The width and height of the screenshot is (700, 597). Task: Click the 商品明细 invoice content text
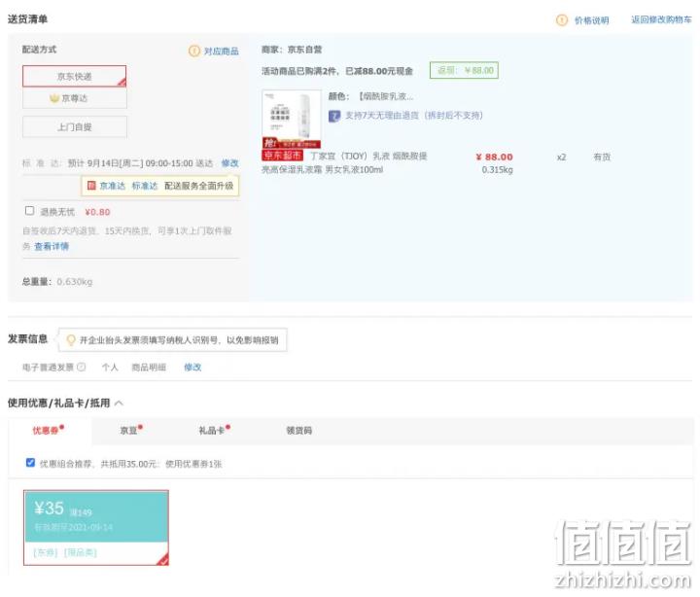[x=149, y=368]
